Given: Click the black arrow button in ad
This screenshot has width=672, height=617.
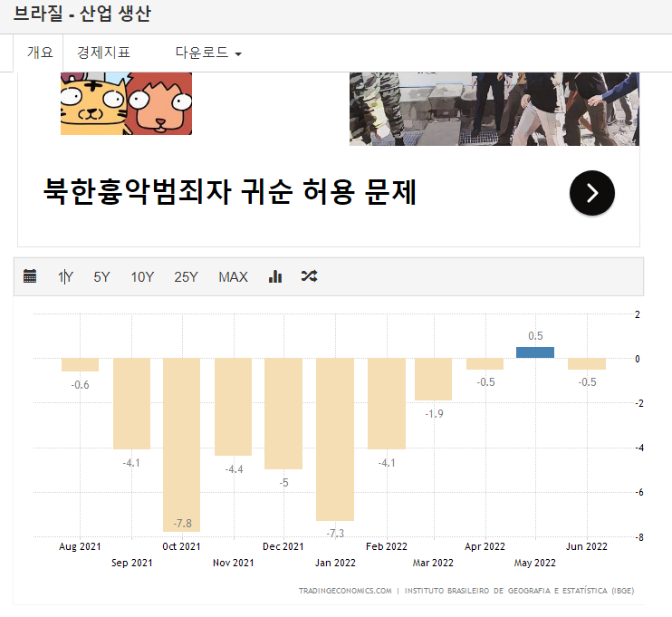Looking at the screenshot, I should point(592,193).
